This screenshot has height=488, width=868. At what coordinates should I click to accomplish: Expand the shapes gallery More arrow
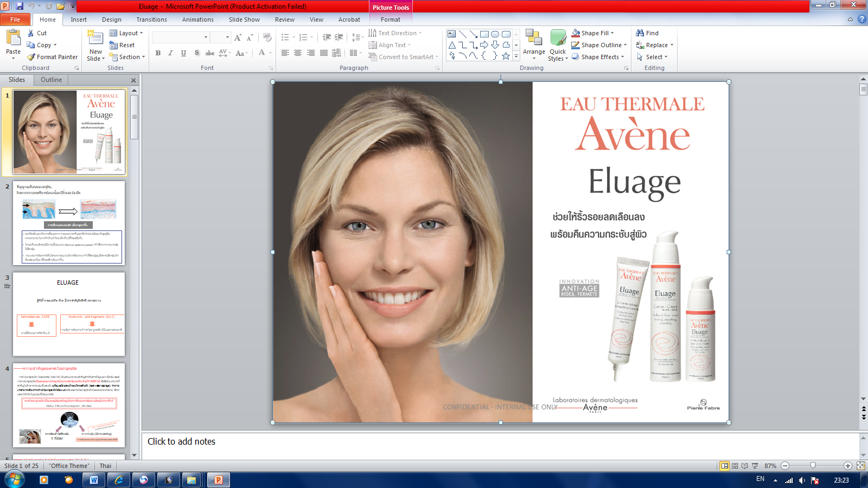pyautogui.click(x=516, y=56)
